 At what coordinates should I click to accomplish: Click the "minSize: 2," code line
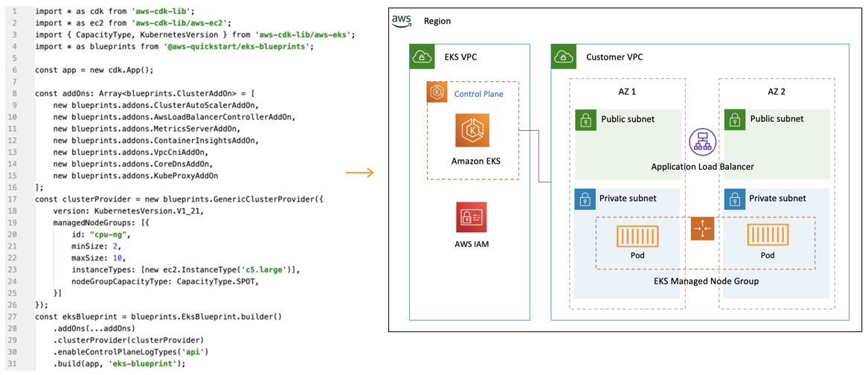coord(96,246)
